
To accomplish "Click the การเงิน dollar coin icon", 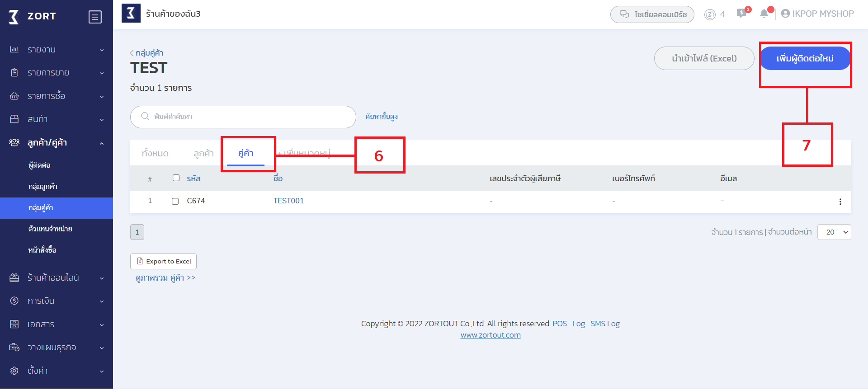I will [x=14, y=301].
